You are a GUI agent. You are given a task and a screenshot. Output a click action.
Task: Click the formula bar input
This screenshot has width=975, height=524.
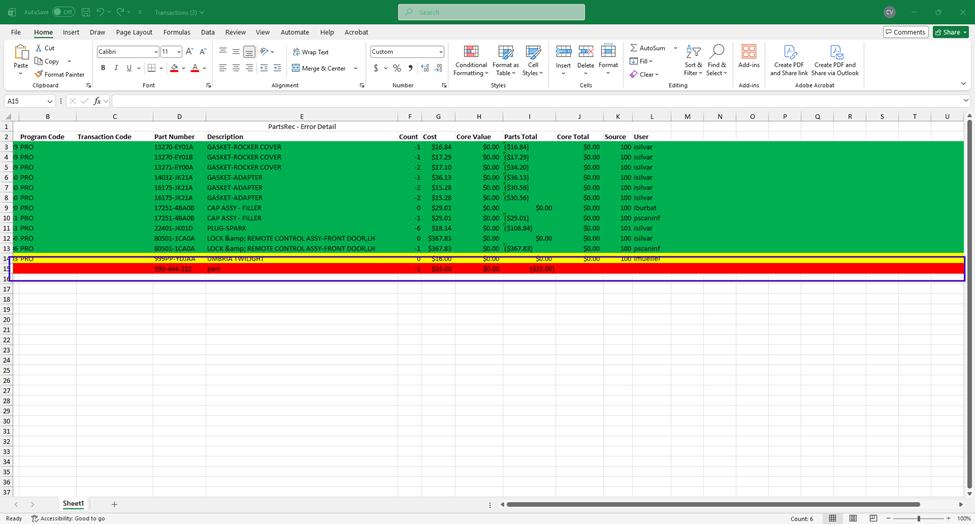[536, 101]
